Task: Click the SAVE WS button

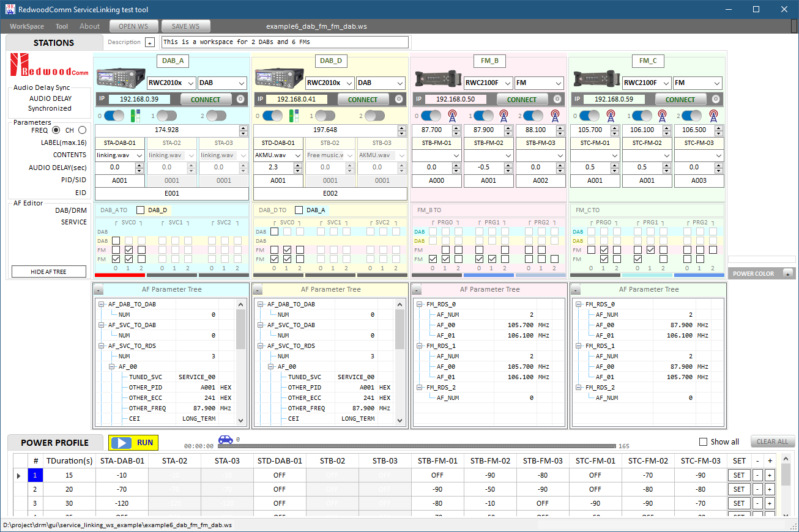Action: pyautogui.click(x=185, y=26)
